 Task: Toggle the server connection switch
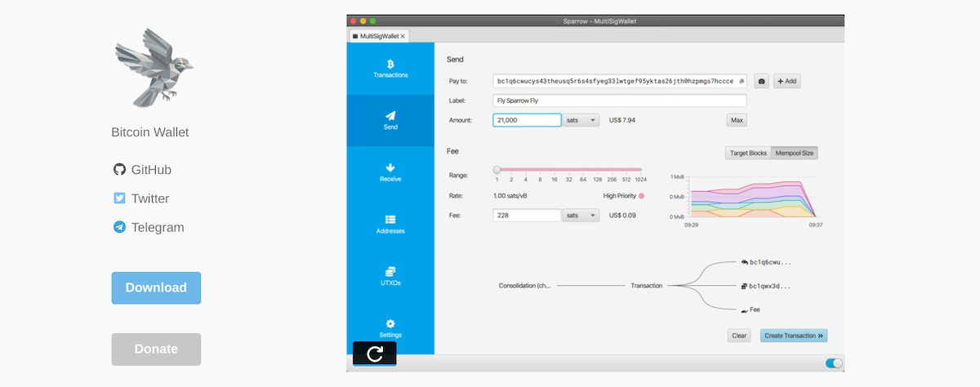click(834, 363)
